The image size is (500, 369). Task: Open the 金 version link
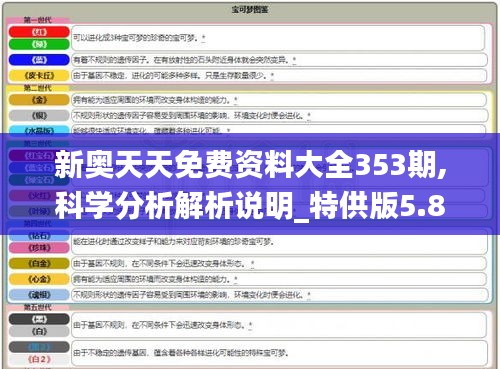pyautogui.click(x=39, y=100)
